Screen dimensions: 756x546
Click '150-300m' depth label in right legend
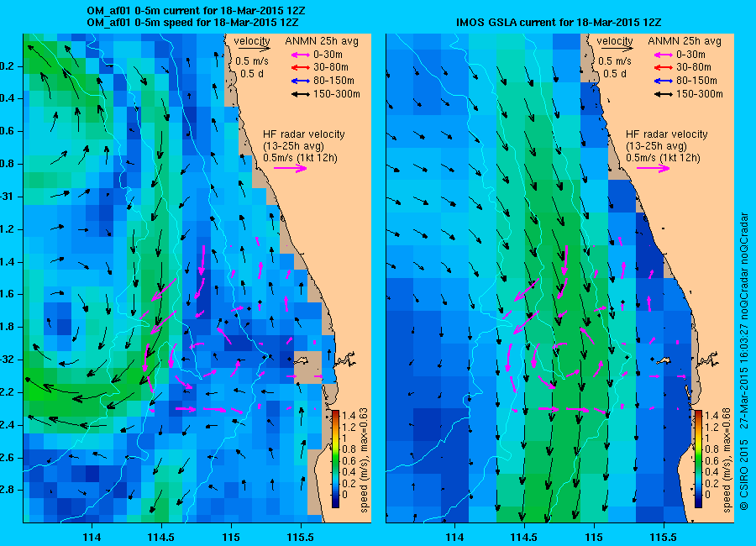699,95
